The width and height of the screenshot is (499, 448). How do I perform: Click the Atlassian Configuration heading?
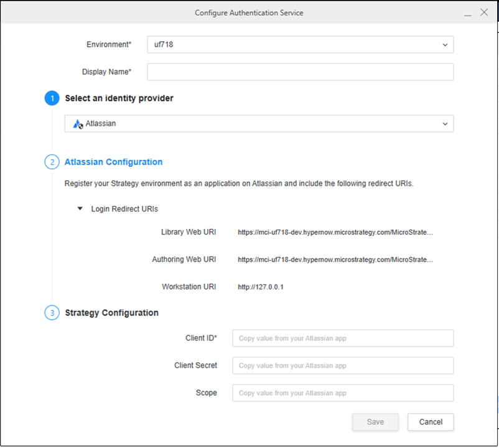[114, 162]
